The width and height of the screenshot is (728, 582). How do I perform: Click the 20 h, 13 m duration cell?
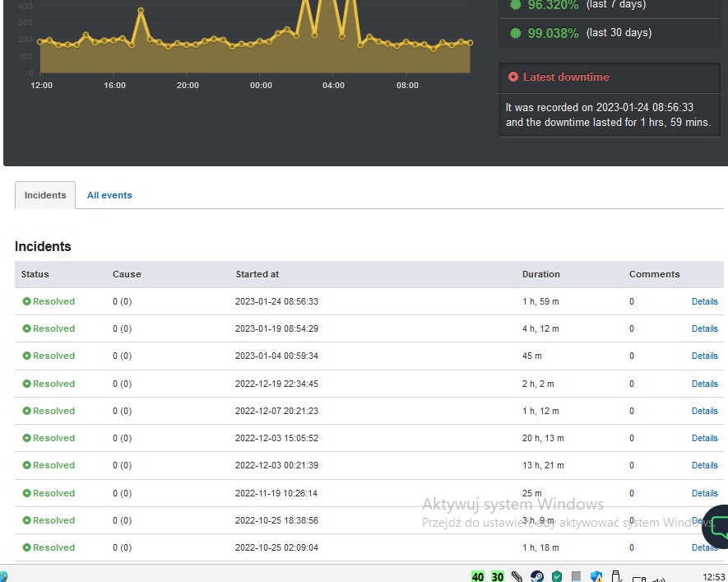543,438
